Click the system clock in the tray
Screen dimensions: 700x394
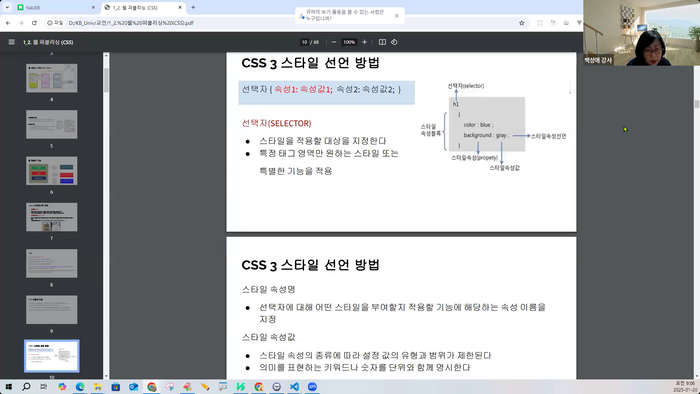[685, 386]
